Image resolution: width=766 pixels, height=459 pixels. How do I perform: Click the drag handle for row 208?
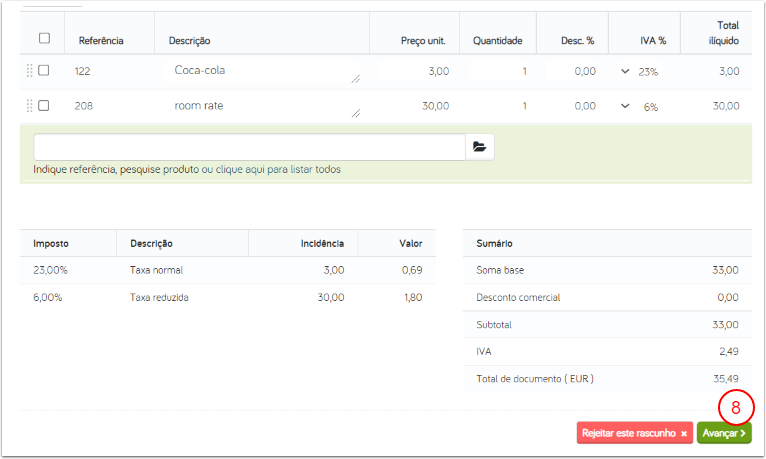coord(30,105)
